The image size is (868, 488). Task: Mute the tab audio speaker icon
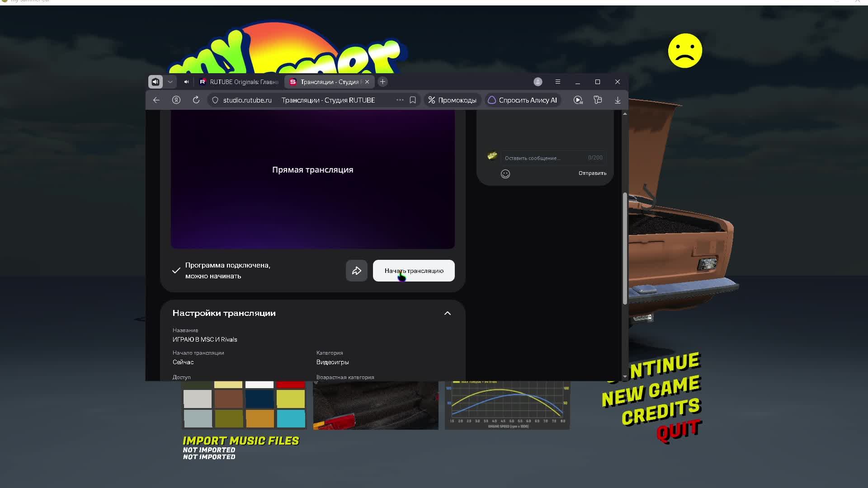186,82
